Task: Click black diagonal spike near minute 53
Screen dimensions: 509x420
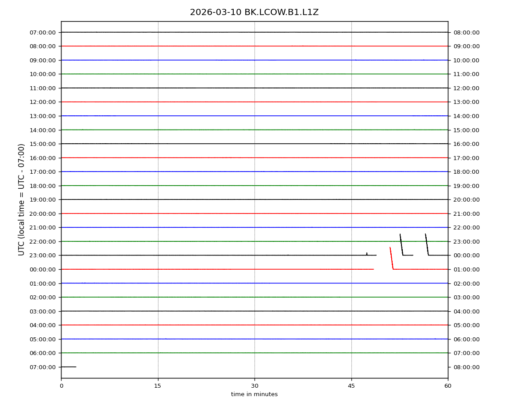Action: click(401, 244)
